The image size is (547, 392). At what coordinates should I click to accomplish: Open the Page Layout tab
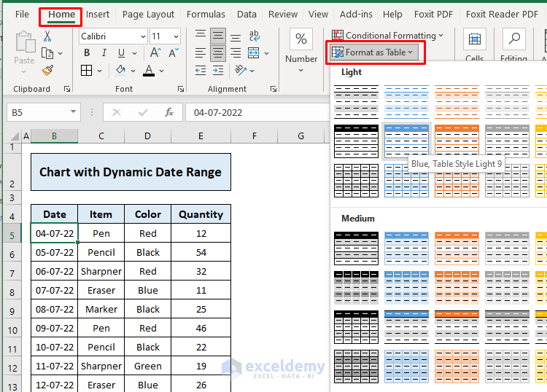pos(148,14)
